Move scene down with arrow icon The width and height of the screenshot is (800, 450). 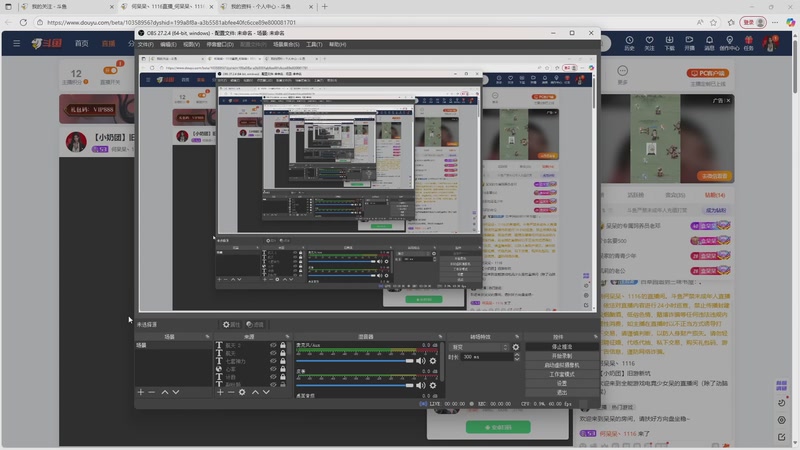point(176,392)
